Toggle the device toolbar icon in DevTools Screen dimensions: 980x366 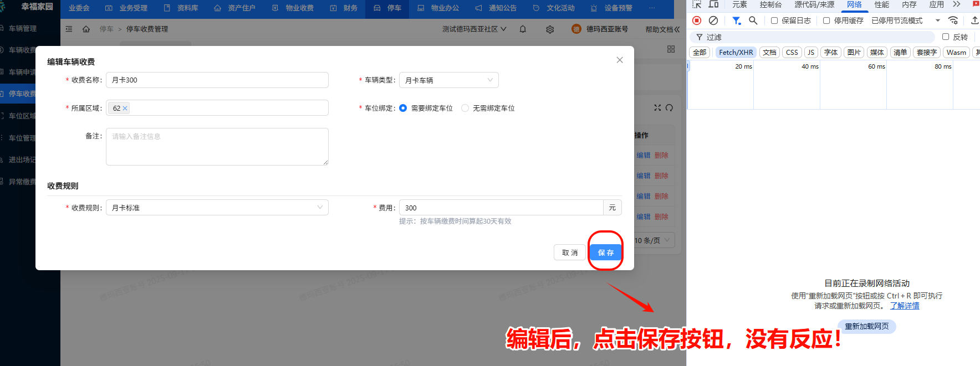(x=714, y=4)
